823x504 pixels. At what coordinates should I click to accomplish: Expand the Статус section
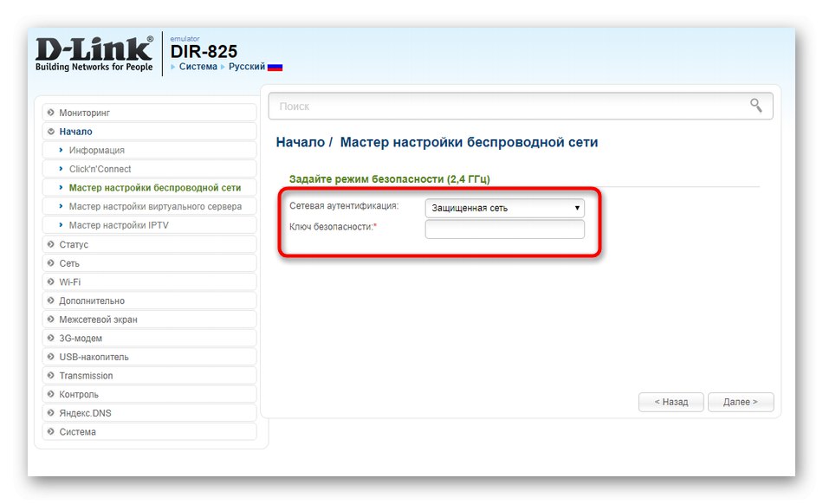coord(150,244)
